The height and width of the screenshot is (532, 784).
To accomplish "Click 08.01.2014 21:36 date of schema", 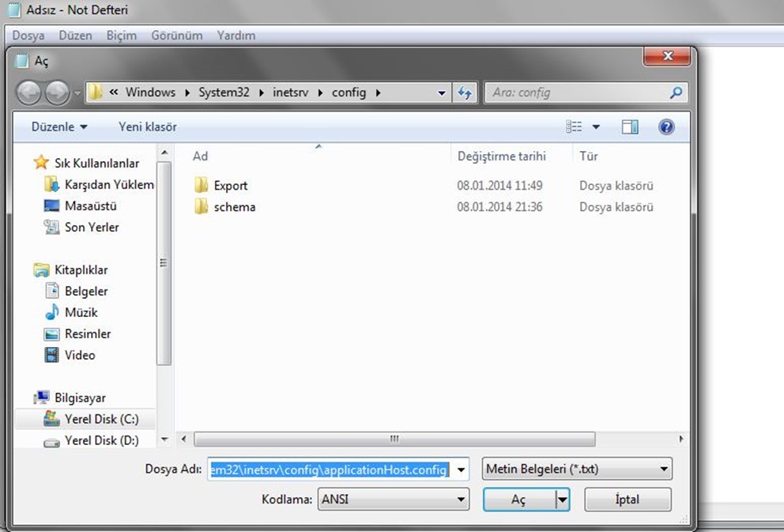I will coord(499,207).
